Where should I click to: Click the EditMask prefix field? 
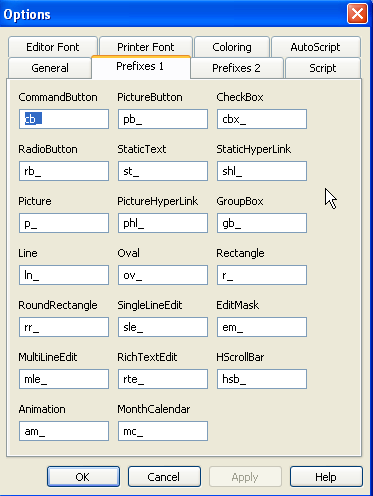coord(262,327)
